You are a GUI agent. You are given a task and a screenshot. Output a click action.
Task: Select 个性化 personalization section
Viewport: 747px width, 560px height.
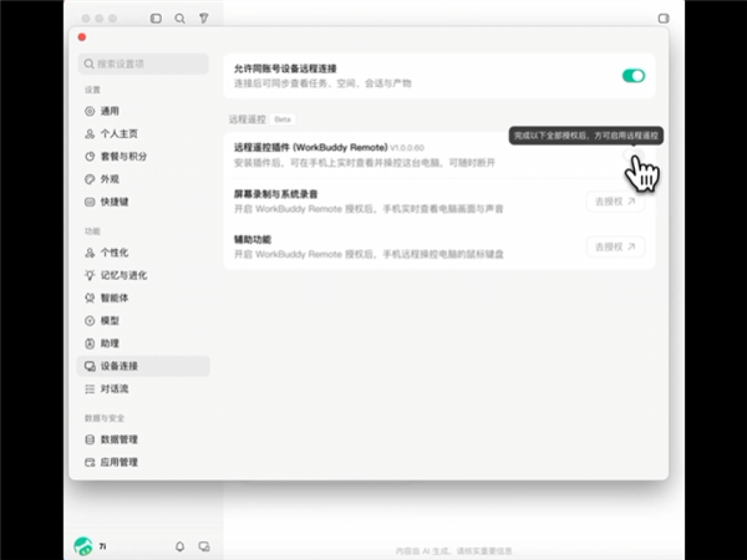pyautogui.click(x=143, y=252)
